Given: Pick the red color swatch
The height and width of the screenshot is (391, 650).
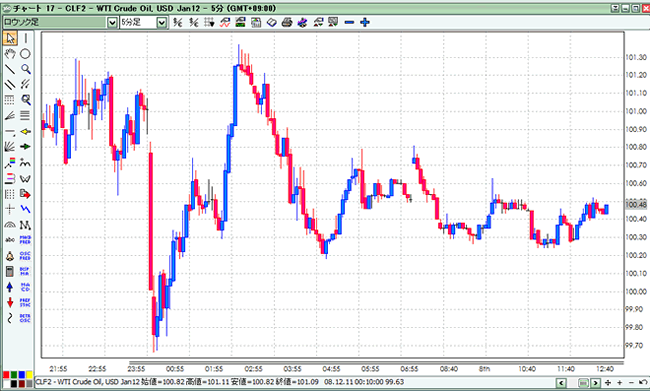Looking at the screenshot, I should 6,375.
